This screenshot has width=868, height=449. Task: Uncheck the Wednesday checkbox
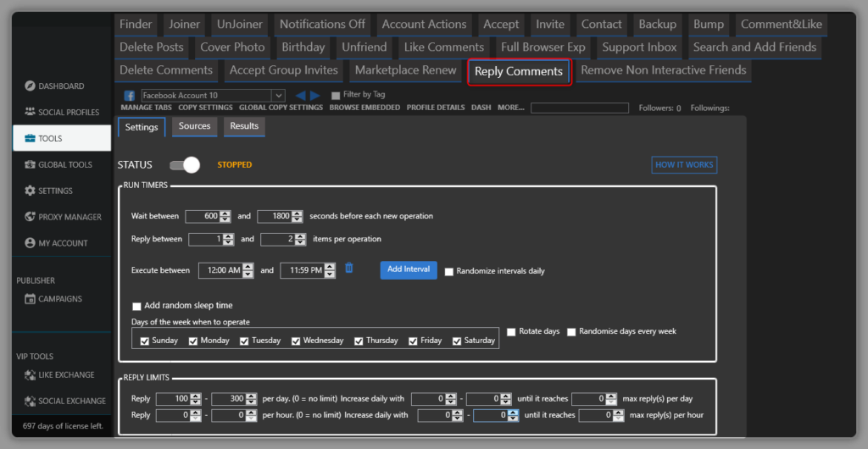coord(297,341)
